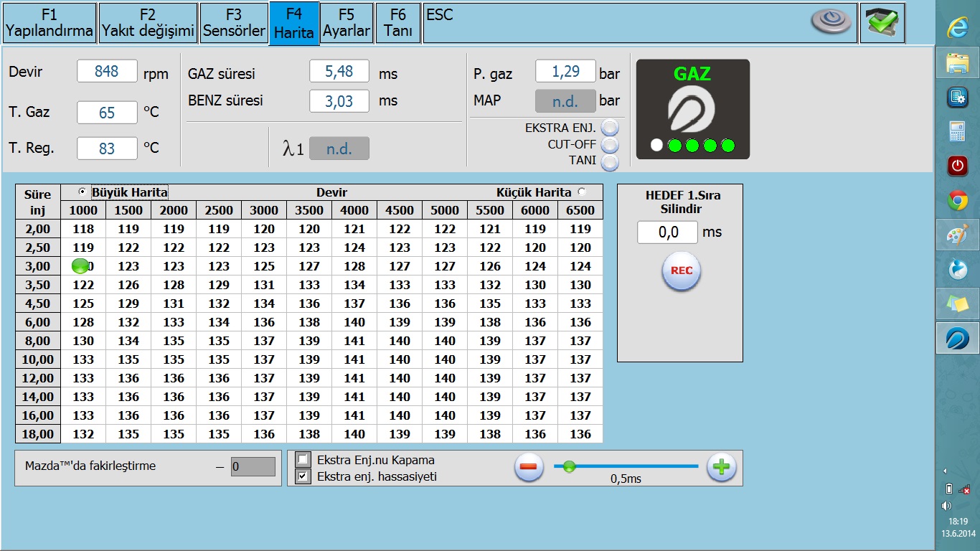This screenshot has width=980, height=551.
Task: Select the F4 Harita tab
Action: coord(294,24)
